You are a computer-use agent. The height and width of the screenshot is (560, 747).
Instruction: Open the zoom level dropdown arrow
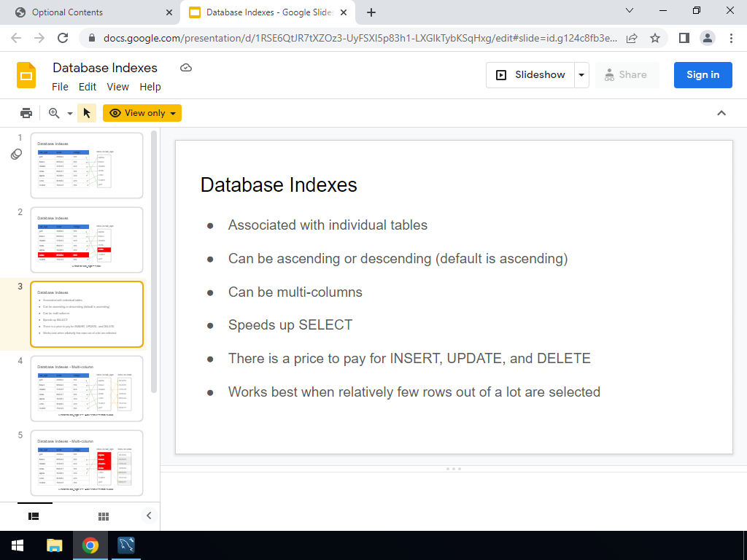pos(70,113)
